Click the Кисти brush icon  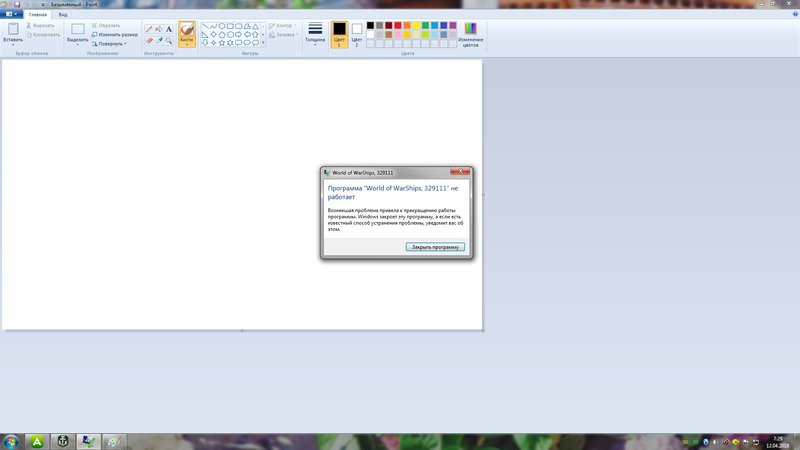[x=187, y=29]
